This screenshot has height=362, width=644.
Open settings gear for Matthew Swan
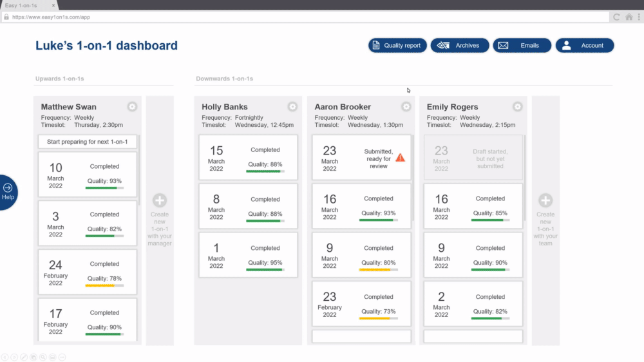(132, 107)
